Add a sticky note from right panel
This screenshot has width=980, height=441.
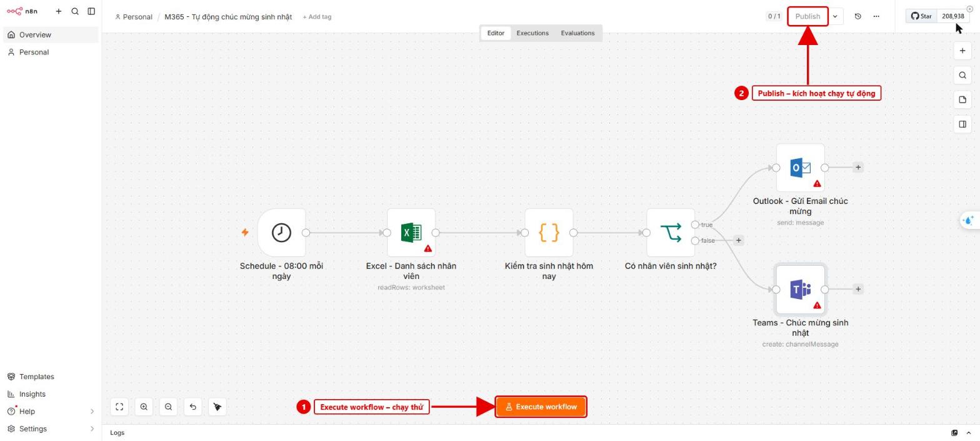962,99
